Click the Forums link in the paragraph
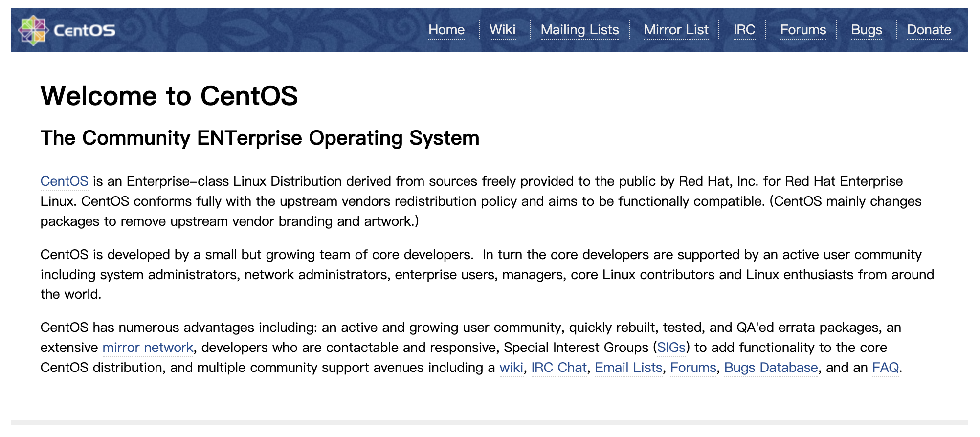This screenshot has height=437, width=980. point(693,368)
